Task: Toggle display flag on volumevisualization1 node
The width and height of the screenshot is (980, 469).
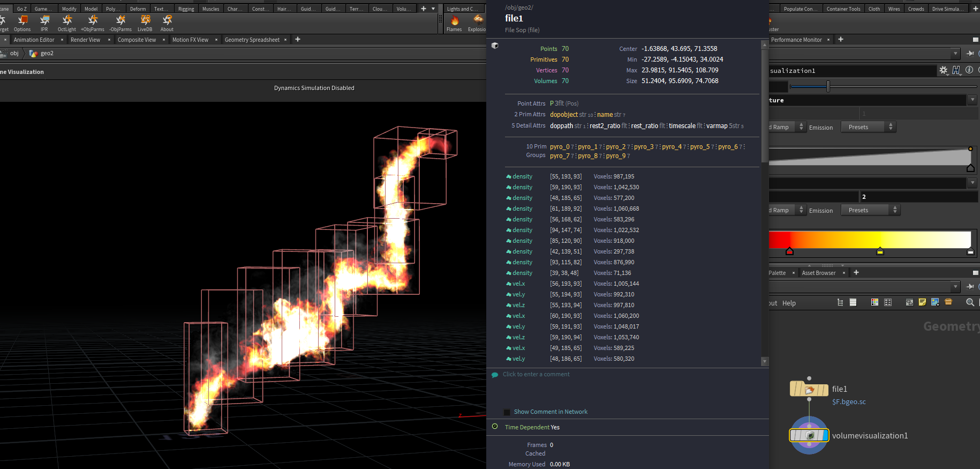Action: point(824,436)
